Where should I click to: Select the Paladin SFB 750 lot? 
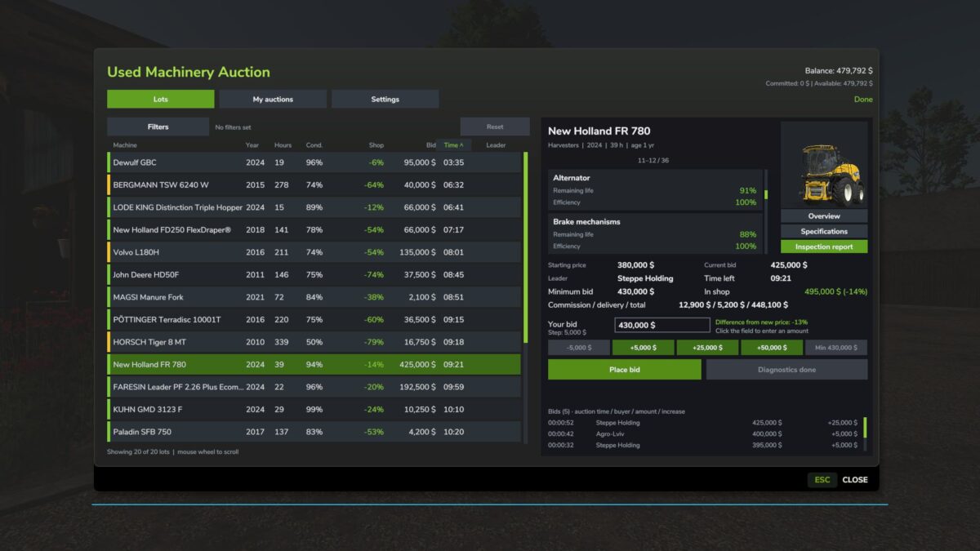click(314, 432)
